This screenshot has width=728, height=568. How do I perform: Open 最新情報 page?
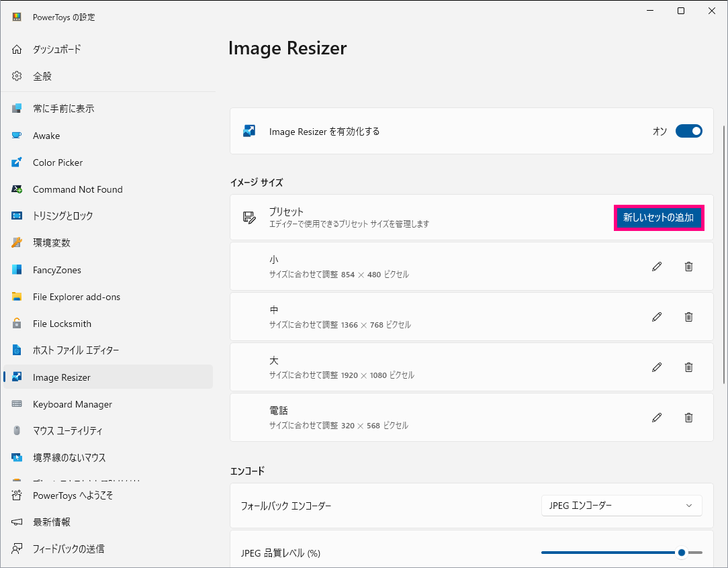coord(107,522)
